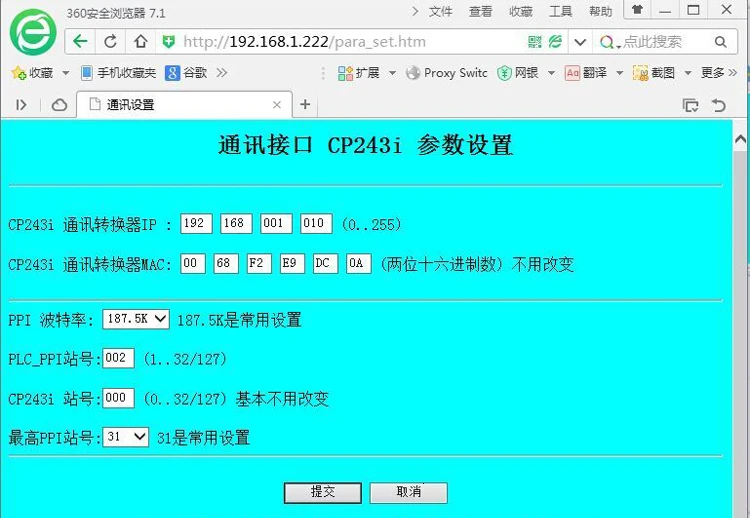
Task: Restore closed tab with undo icon
Action: 719,105
